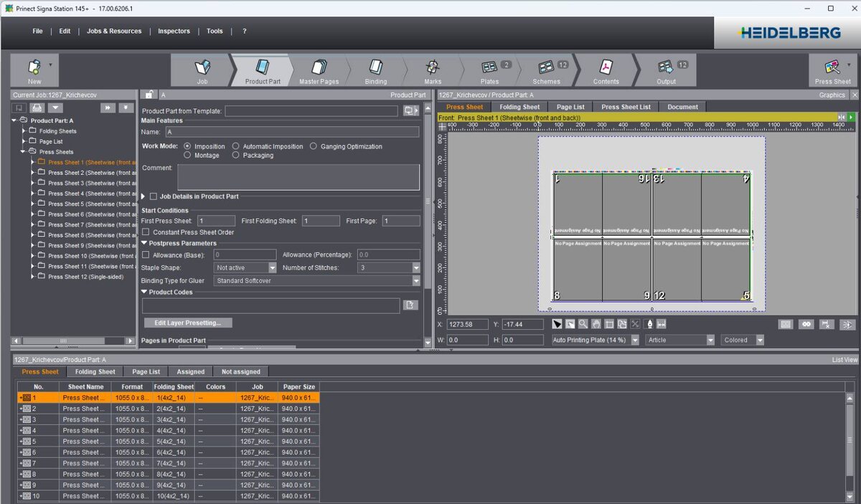Open the Binding workflow step
The width and height of the screenshot is (861, 504).
(375, 71)
